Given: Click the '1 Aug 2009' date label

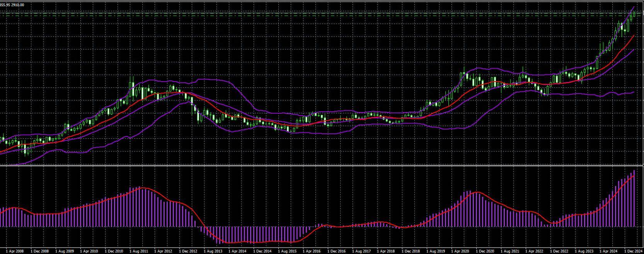Looking at the screenshot, I should [64, 251].
